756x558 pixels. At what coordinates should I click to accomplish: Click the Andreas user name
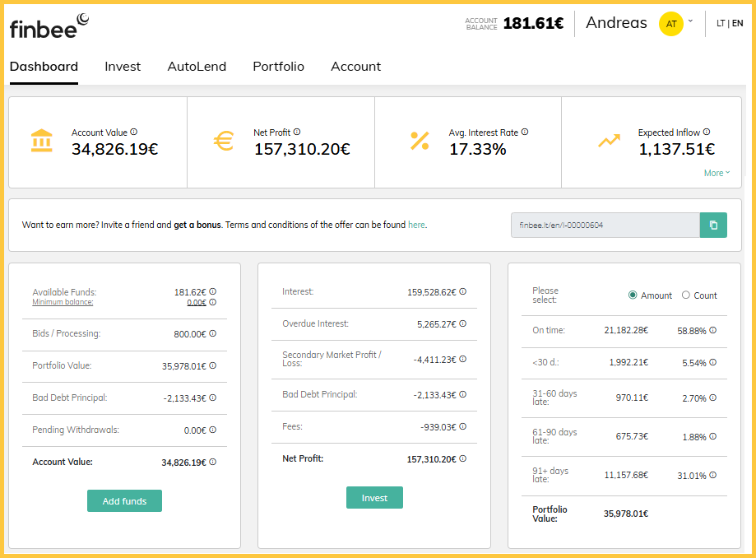click(x=616, y=23)
